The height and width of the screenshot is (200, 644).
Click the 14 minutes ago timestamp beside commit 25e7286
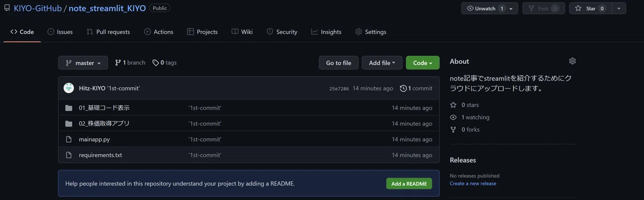[x=372, y=88]
